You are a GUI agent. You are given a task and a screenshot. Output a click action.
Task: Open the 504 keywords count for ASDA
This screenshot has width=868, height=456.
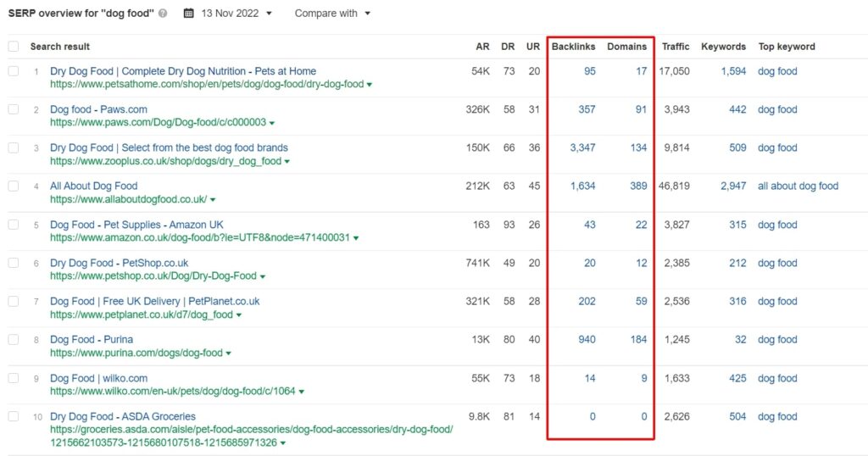click(737, 416)
